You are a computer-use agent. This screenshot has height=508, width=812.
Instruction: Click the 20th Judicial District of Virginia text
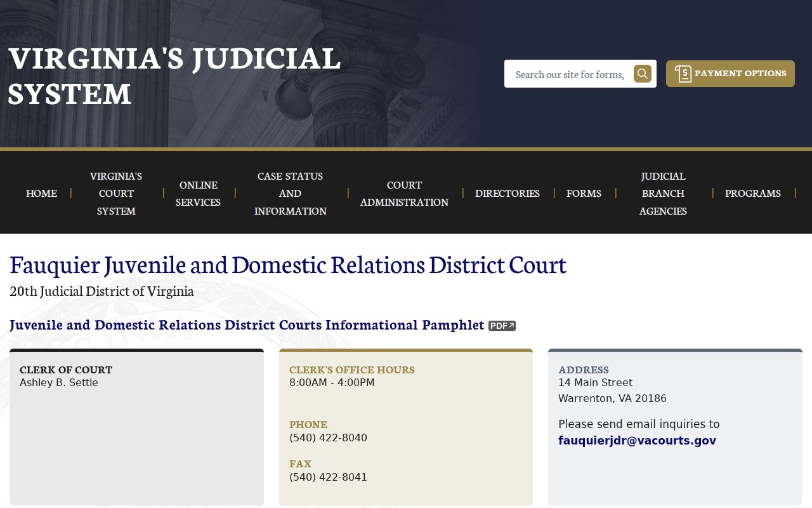[x=101, y=291]
